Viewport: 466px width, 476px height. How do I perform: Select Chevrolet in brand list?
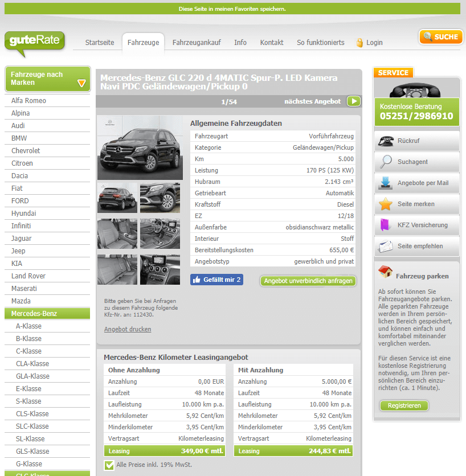(x=47, y=150)
